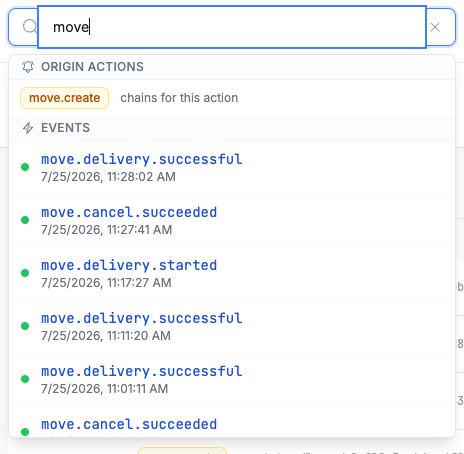Screen dimensions: 464x454
Task: Click green status dot of 11:28:02 event
Action: (x=25, y=167)
